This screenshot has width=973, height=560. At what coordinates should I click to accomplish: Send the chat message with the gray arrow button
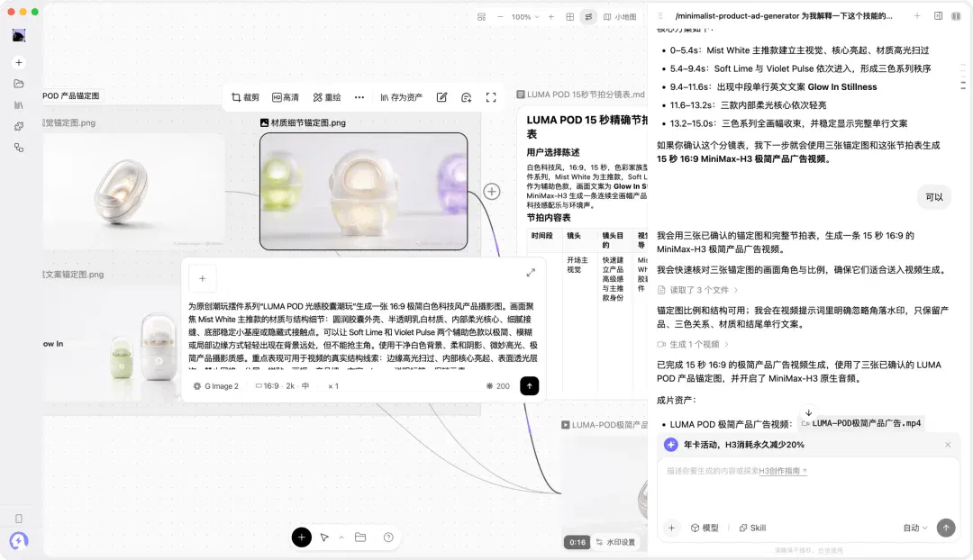[x=946, y=528]
